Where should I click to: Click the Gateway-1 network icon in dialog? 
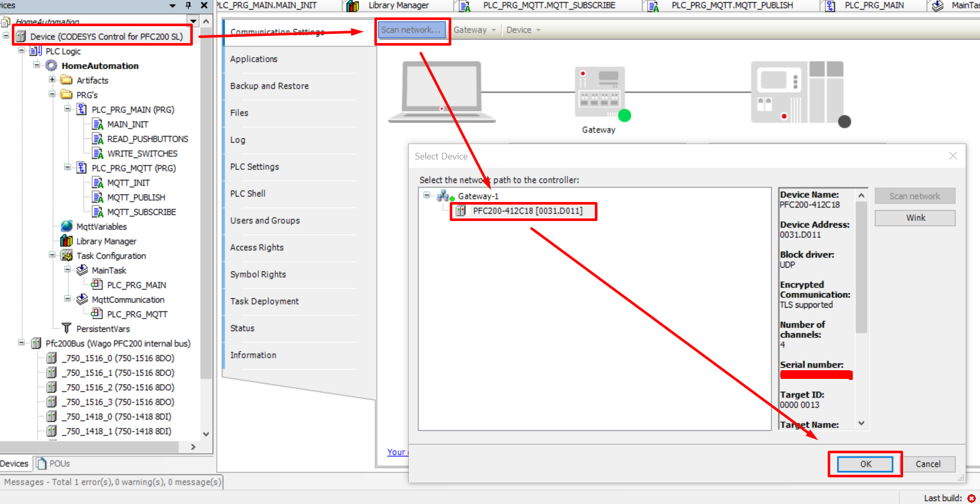[x=445, y=196]
